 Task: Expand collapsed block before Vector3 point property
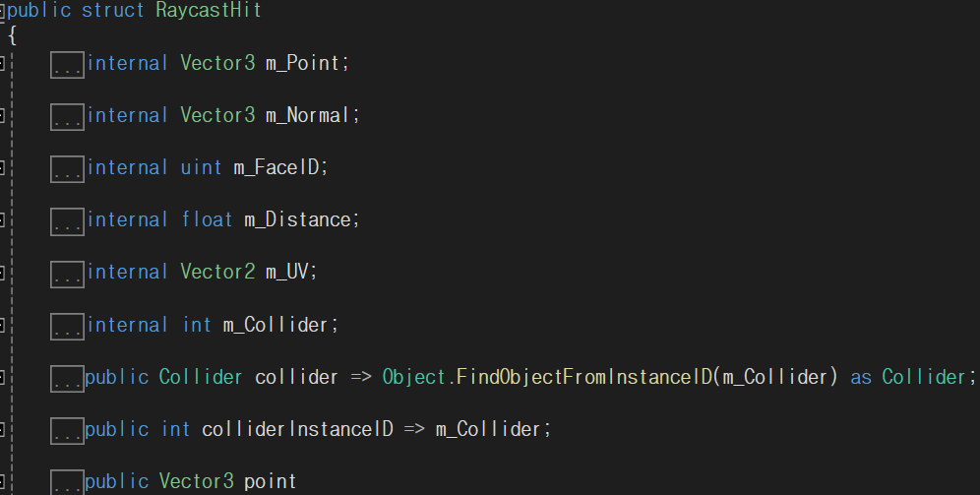point(68,483)
